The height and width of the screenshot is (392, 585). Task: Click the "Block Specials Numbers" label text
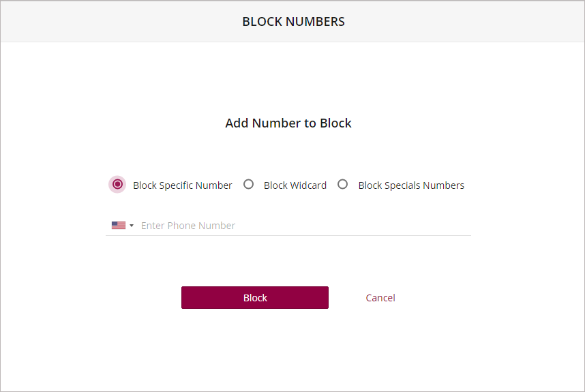411,185
